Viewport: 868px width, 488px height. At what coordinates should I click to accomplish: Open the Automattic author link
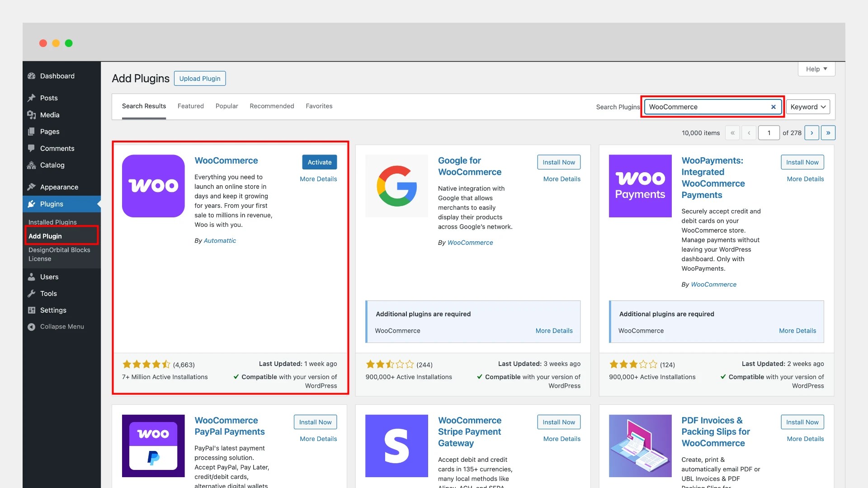220,241
